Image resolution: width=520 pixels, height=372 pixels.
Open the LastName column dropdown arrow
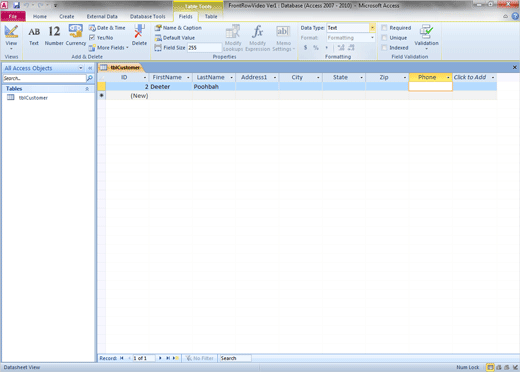(x=231, y=77)
